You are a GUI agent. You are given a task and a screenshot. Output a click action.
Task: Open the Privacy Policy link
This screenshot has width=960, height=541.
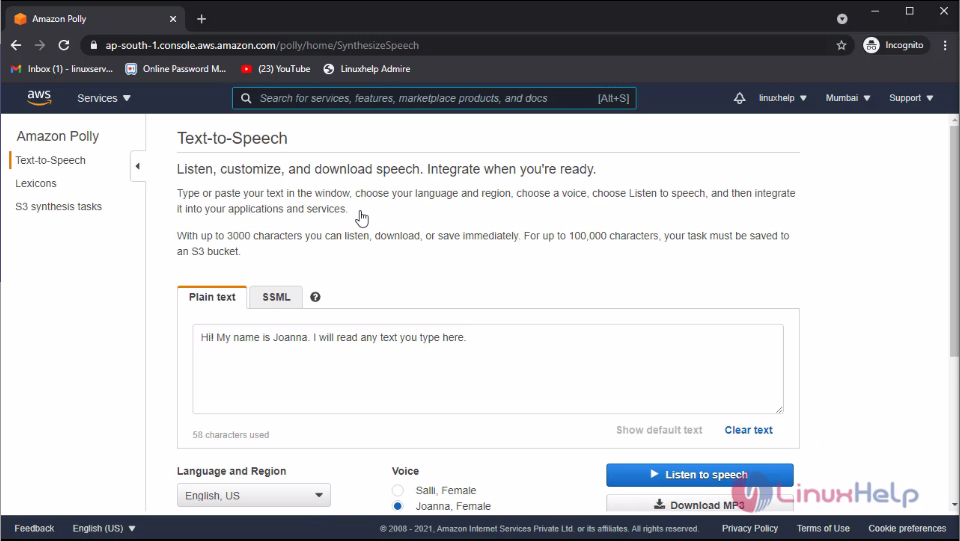tap(749, 528)
